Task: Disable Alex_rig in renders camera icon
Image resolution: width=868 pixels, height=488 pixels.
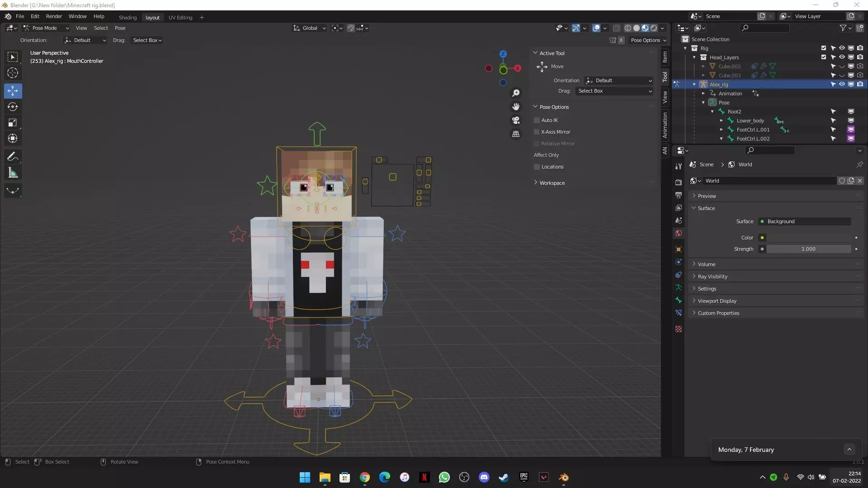Action: pos(860,84)
